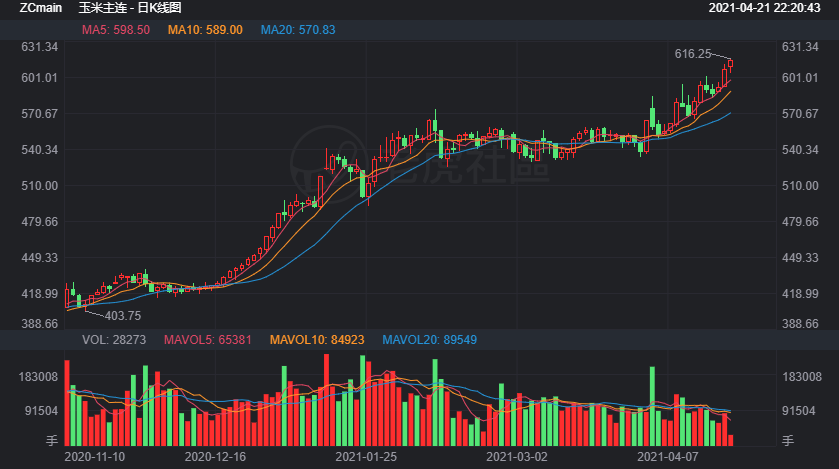839x469 pixels.
Task: Select the 玉米主连 - 日K线图 chart title
Action: click(122, 8)
